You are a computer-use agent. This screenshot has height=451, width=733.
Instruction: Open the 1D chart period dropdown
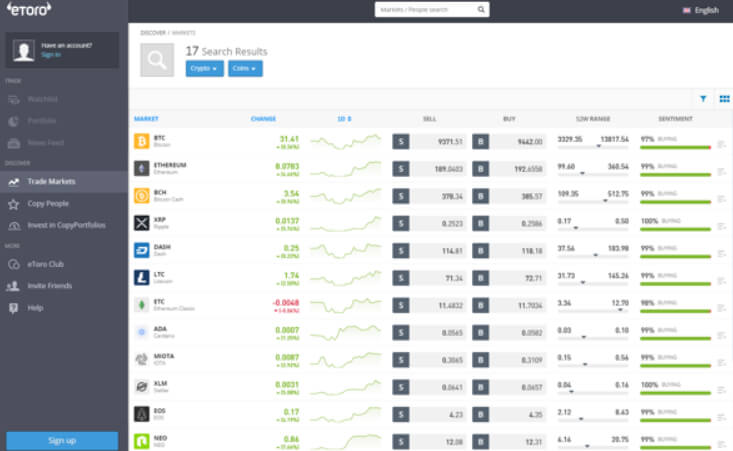pos(344,119)
